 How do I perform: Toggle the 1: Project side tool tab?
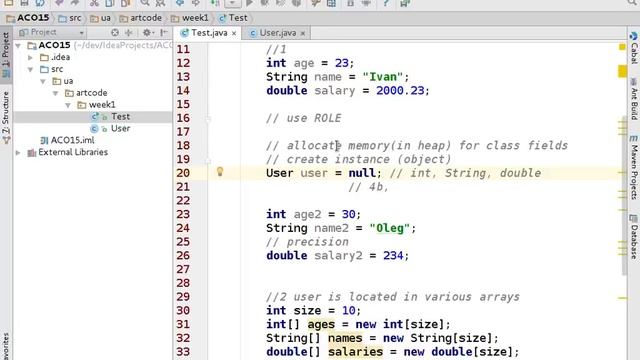pos(6,54)
